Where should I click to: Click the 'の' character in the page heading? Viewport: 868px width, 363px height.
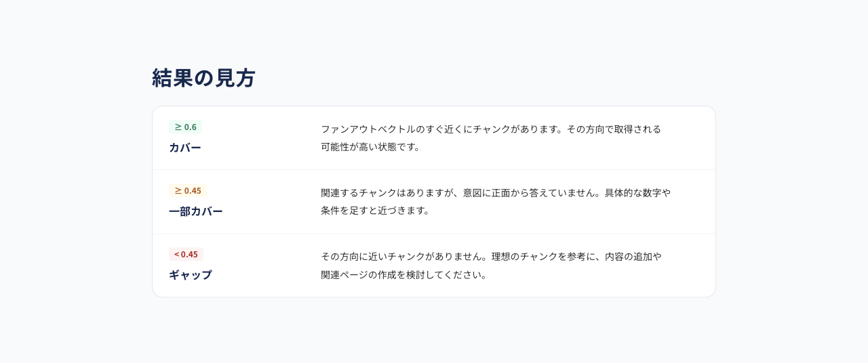click(203, 79)
